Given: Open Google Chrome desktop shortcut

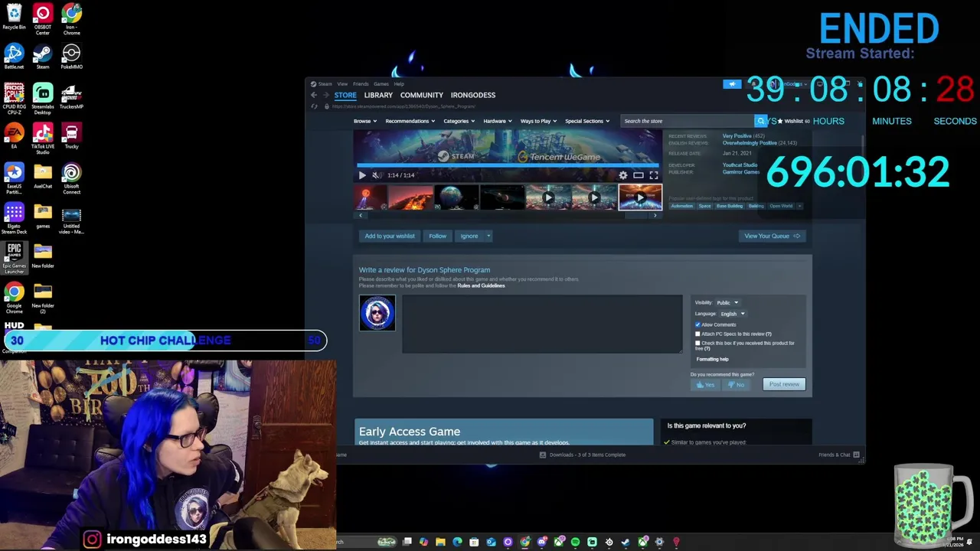Looking at the screenshot, I should point(14,298).
